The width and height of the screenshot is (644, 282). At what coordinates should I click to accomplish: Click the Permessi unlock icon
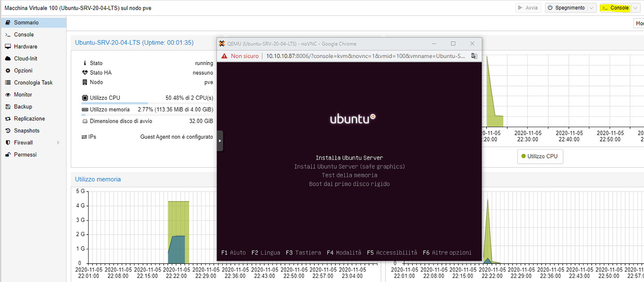coord(8,155)
